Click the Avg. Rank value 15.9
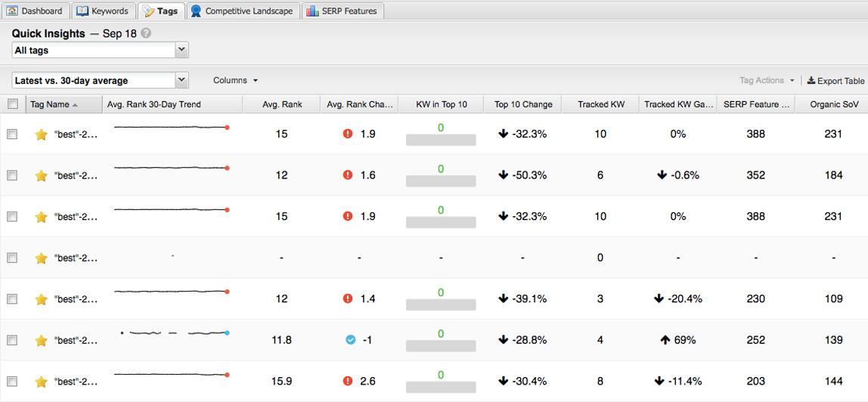This screenshot has height=402, width=868. coord(281,382)
